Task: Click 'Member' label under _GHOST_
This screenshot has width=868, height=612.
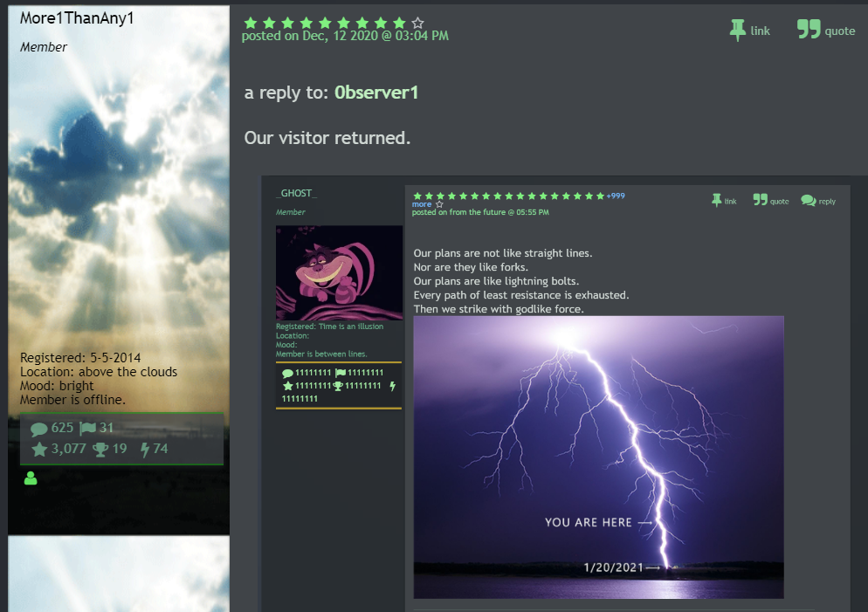Action: click(291, 212)
